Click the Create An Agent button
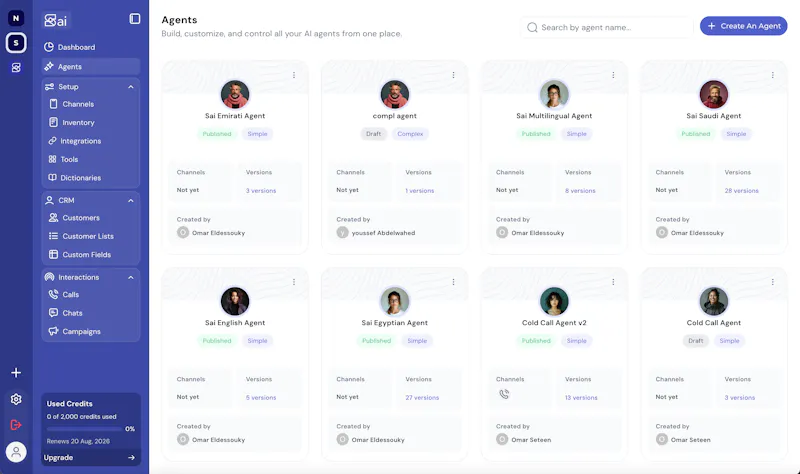Viewport: 800px width, 474px height. point(743,26)
